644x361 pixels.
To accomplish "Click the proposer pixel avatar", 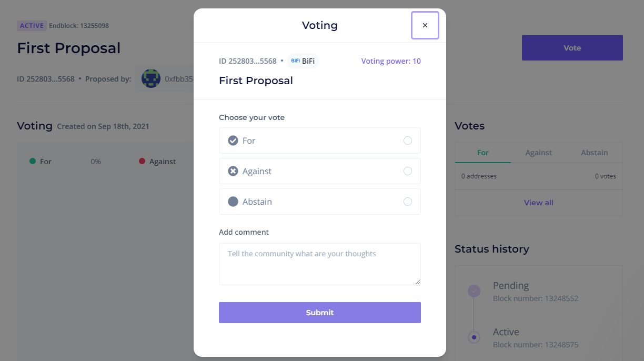I will pos(151,79).
